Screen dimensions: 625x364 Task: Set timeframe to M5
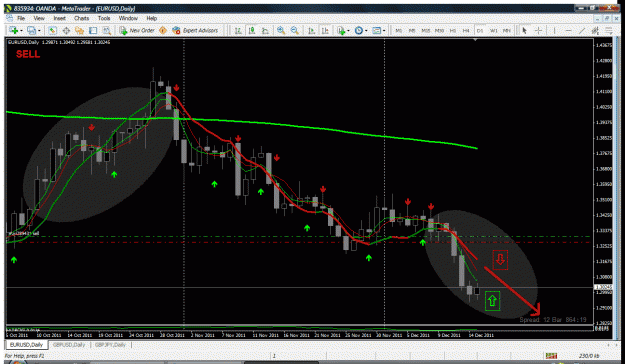[412, 31]
